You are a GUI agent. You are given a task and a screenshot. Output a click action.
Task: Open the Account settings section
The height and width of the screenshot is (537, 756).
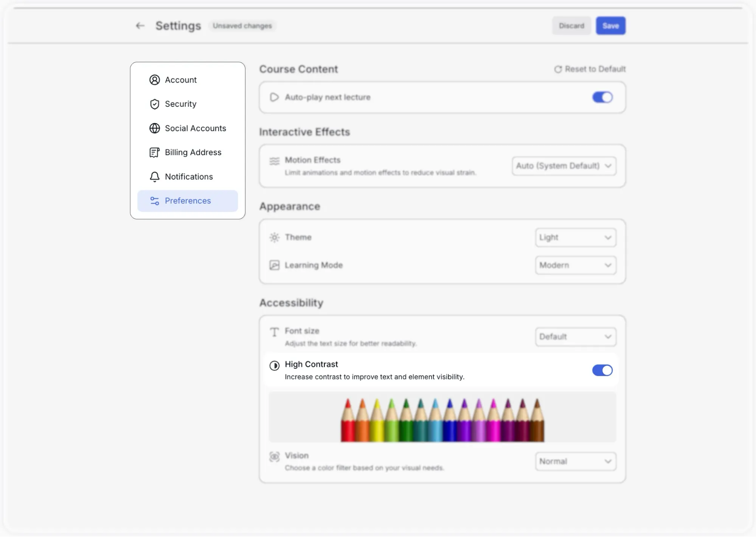[x=188, y=80]
